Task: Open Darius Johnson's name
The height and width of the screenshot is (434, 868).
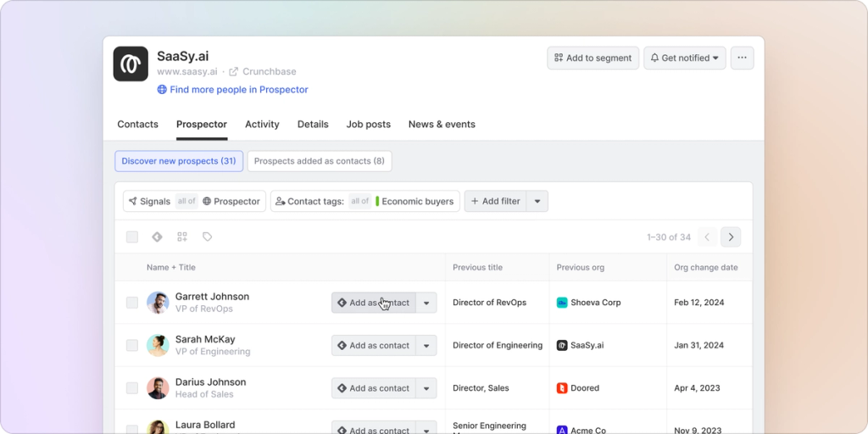Action: tap(211, 382)
